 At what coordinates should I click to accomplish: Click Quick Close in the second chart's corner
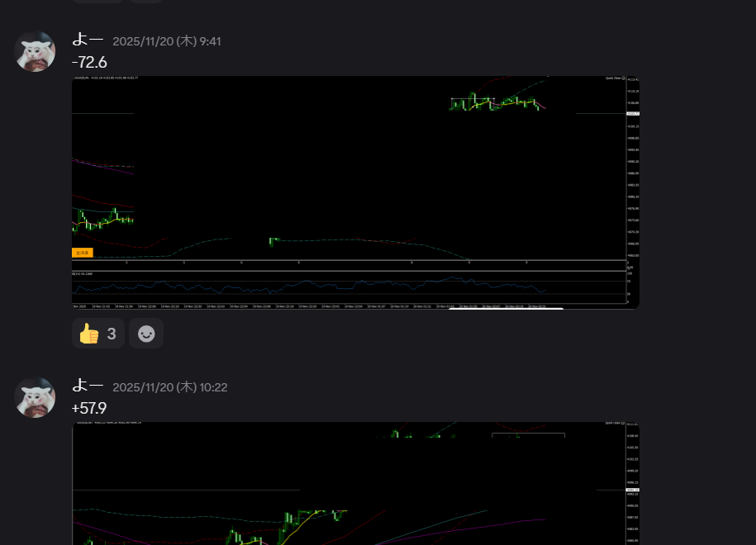click(615, 424)
